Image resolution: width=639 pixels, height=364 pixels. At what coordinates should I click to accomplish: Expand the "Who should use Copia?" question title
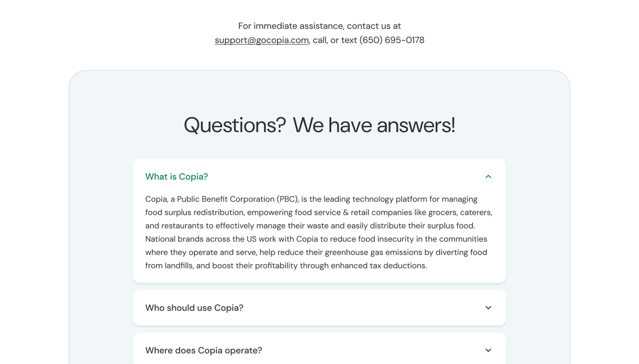[194, 308]
